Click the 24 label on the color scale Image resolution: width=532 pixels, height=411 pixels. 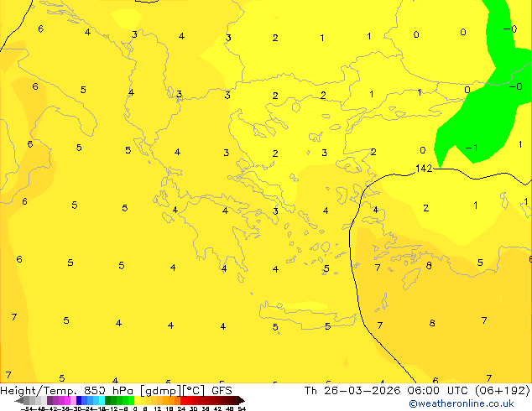[x=181, y=408]
